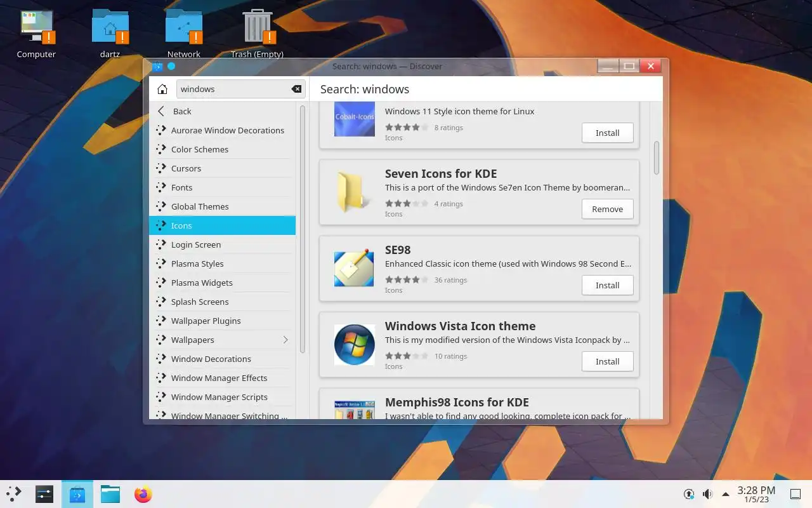Click the results list vertical scrollbar

click(x=657, y=157)
